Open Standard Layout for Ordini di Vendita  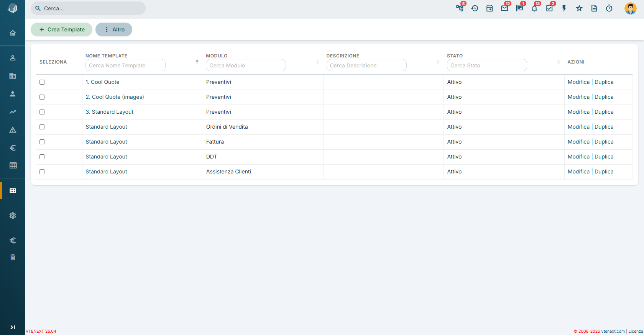106,127
